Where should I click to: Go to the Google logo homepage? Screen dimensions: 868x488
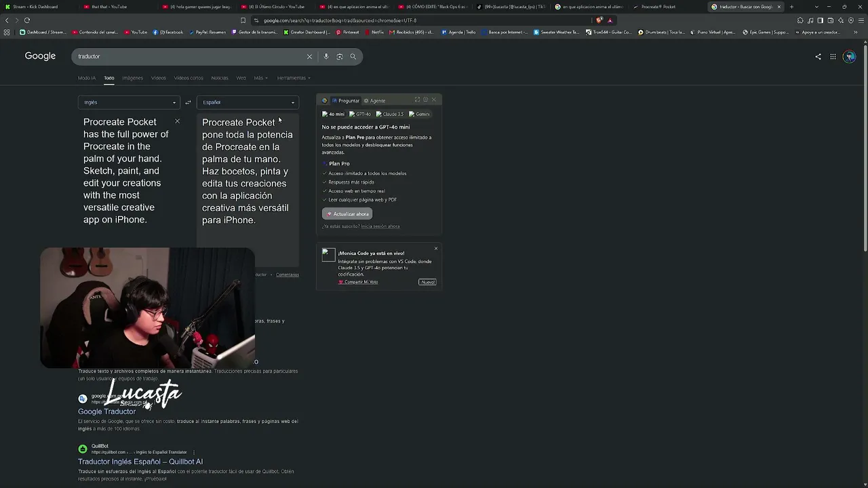(40, 56)
